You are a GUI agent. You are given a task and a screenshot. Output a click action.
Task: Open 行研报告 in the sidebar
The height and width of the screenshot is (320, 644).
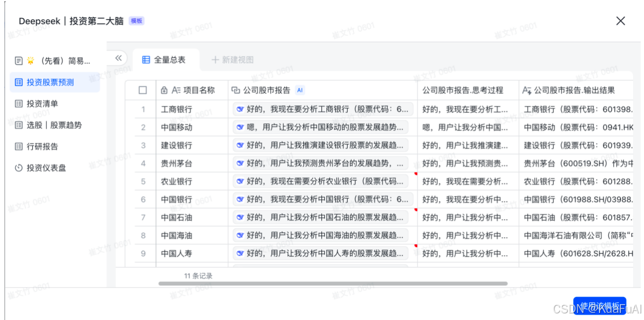click(x=55, y=146)
